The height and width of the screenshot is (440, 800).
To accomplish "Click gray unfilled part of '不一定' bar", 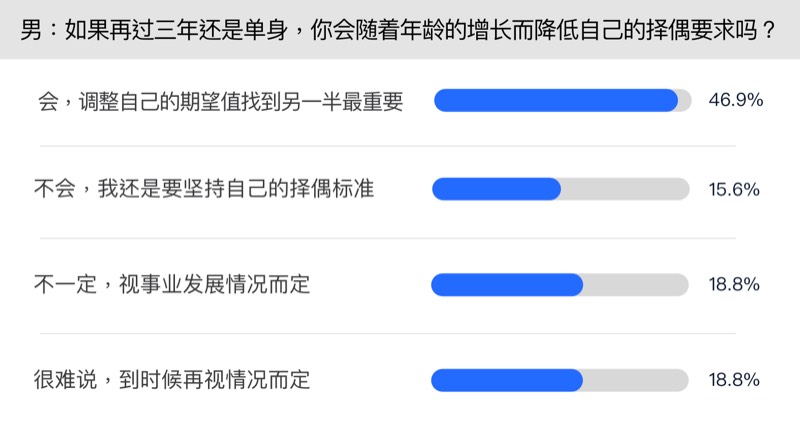I will (x=636, y=285).
